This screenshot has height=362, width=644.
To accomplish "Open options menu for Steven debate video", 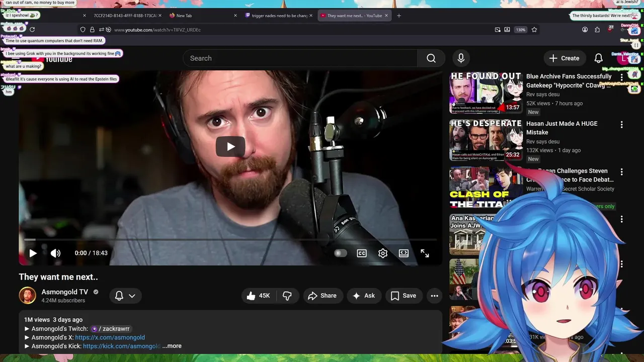I will click(x=622, y=172).
